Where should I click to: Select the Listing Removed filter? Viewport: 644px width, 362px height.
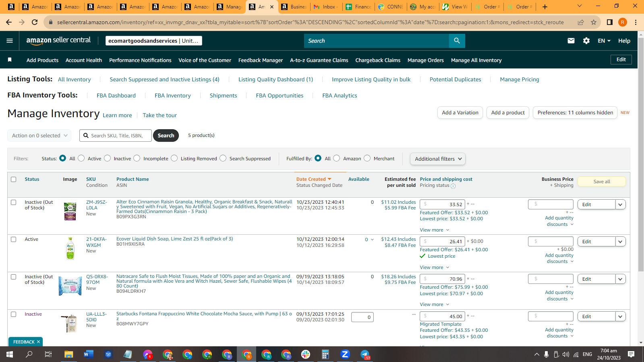[174, 158]
